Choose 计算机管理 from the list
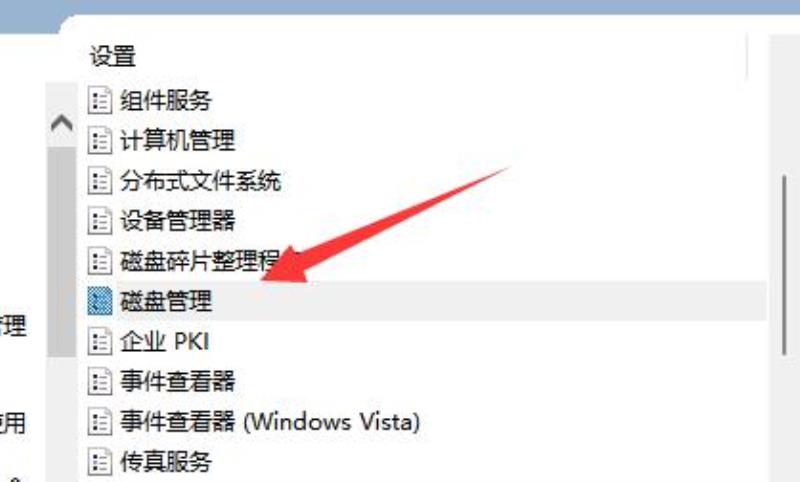Screen dimensions: 800x482 click(178, 140)
